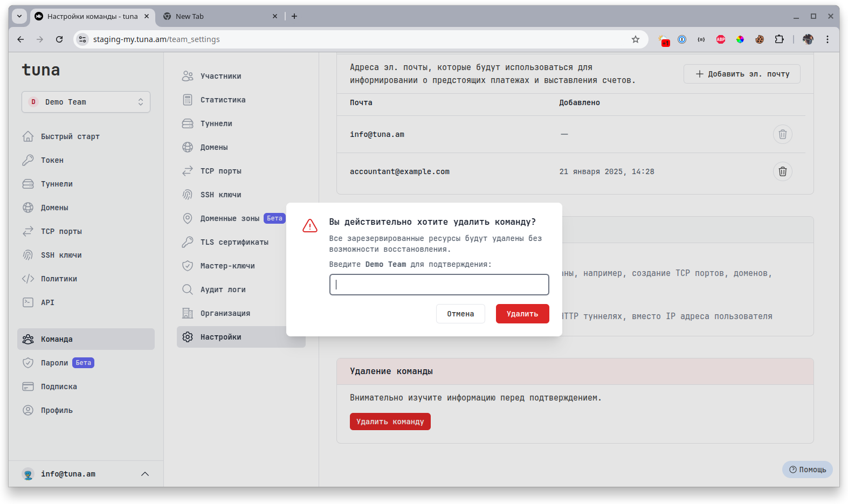The image size is (848, 504).
Task: Click the cookie extension icon
Action: [760, 39]
